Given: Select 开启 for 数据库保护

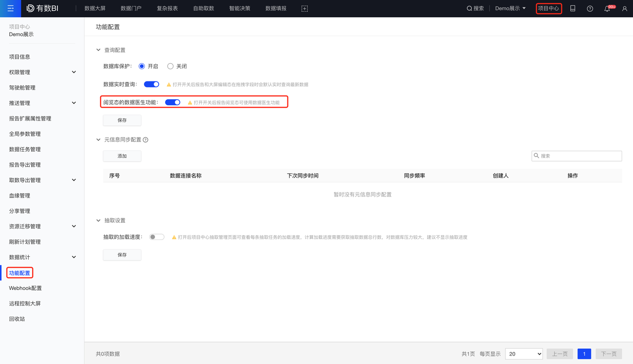Looking at the screenshot, I should [x=142, y=66].
